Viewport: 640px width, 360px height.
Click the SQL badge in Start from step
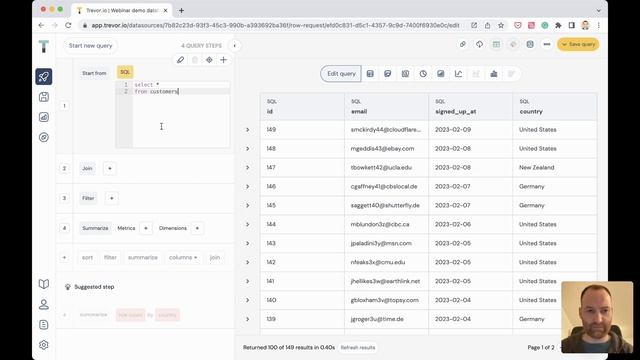click(125, 72)
